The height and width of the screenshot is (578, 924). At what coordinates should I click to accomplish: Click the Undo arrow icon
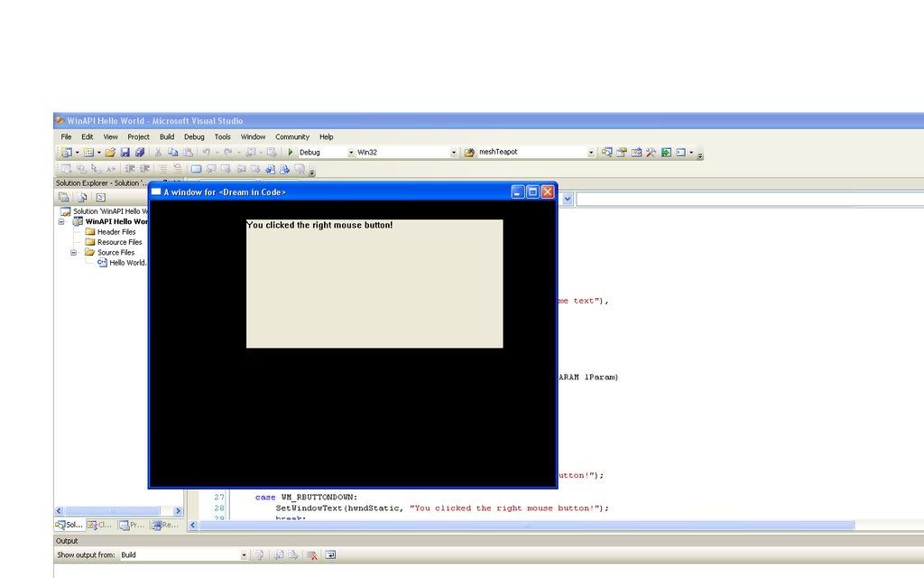pyautogui.click(x=207, y=152)
